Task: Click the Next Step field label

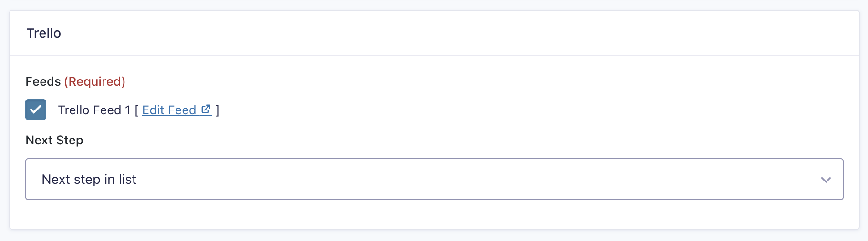Action: 54,140
